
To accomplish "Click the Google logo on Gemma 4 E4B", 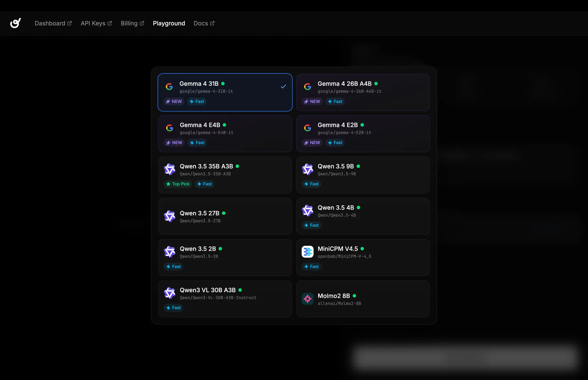I will click(170, 128).
